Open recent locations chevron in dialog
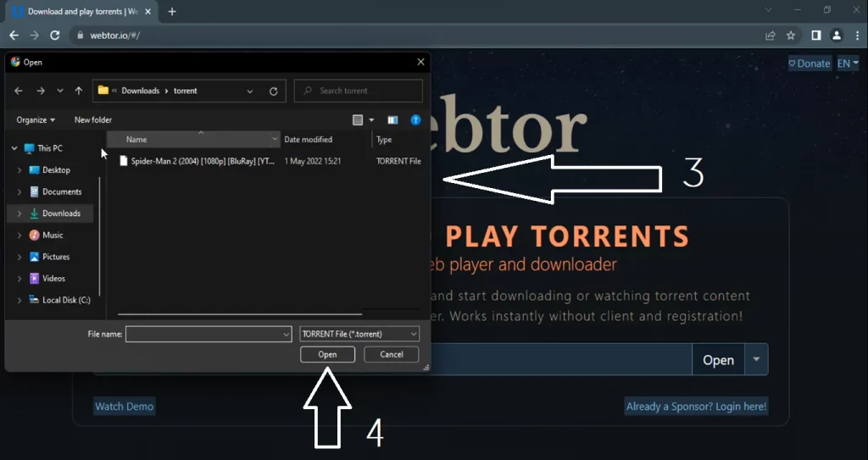The width and height of the screenshot is (868, 460). (60, 91)
